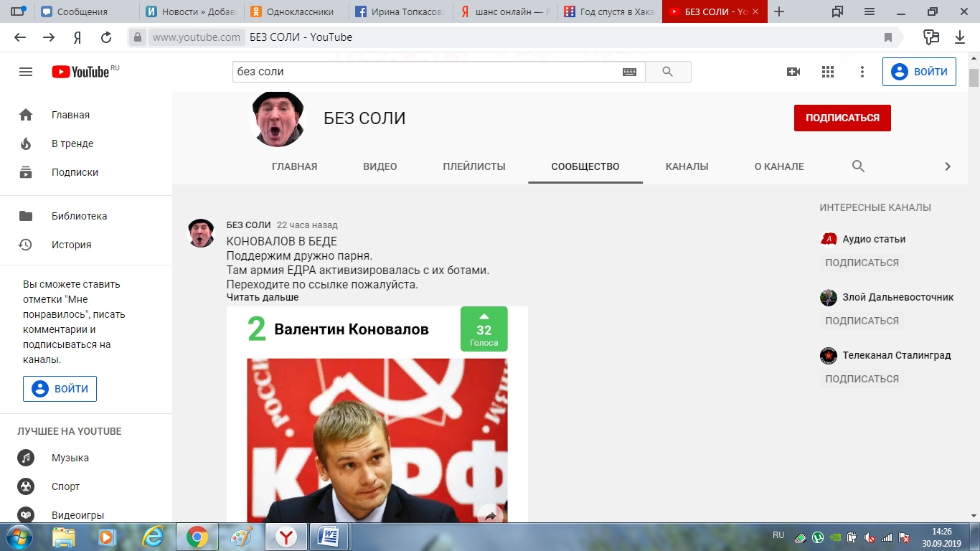Open the YouTube hamburger guide menu
The image size is (980, 551).
pos(26,72)
